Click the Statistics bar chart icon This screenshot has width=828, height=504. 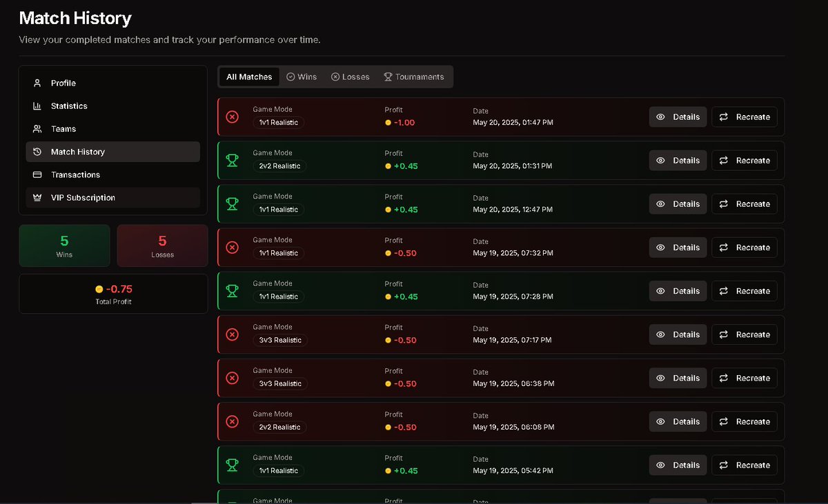click(x=37, y=106)
